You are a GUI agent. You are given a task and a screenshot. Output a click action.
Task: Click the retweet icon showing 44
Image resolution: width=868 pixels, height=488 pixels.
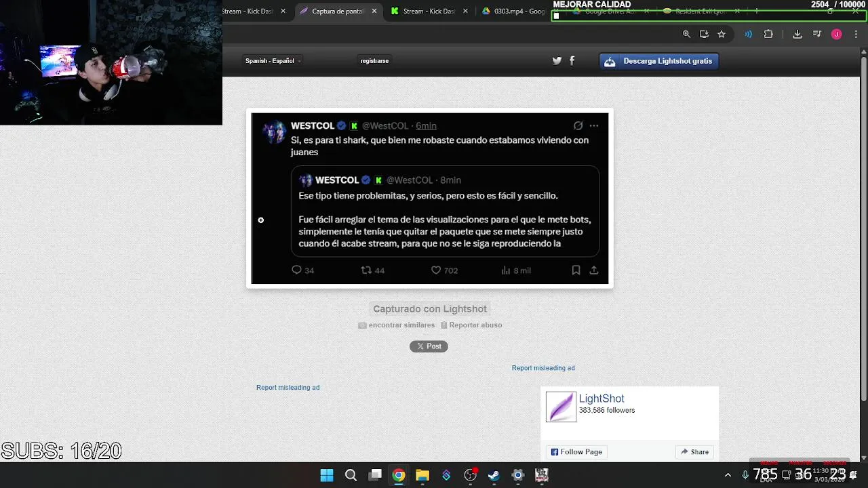tap(366, 270)
